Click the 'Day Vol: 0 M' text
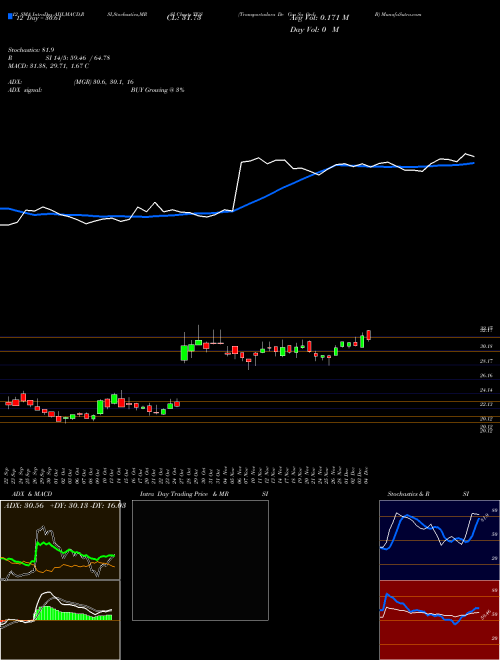Viewport: 500px width, 660px height. coord(314,30)
